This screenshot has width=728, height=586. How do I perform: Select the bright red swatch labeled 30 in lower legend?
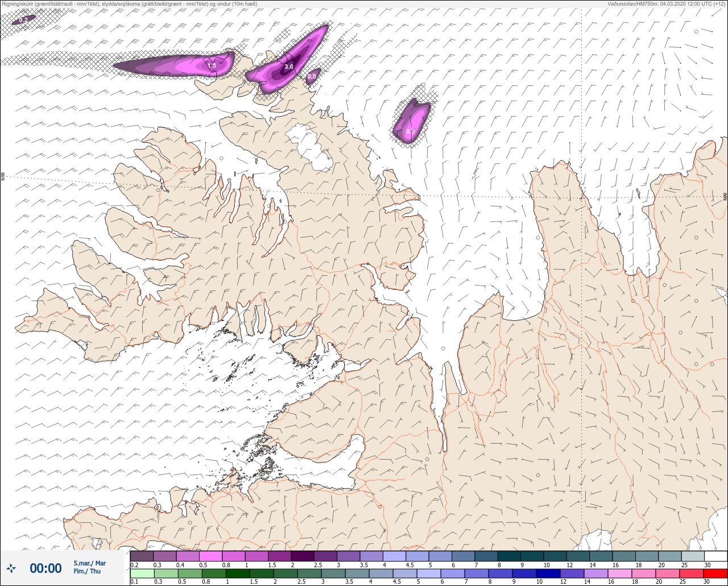[715, 573]
